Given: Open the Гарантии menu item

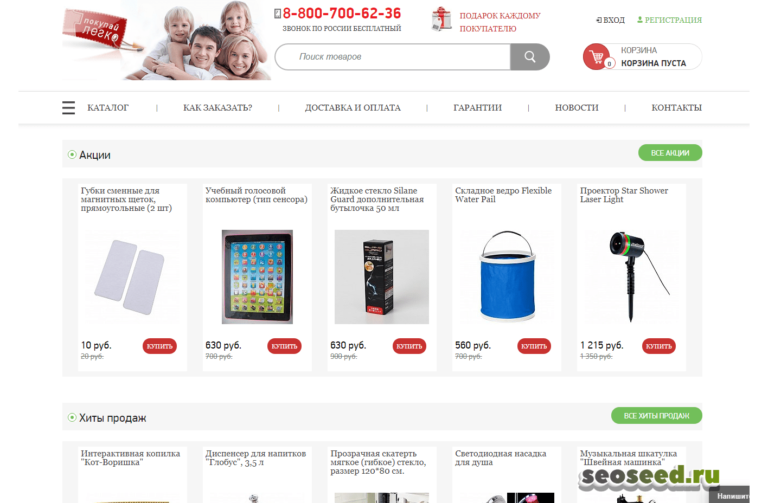Looking at the screenshot, I should click(x=478, y=108).
